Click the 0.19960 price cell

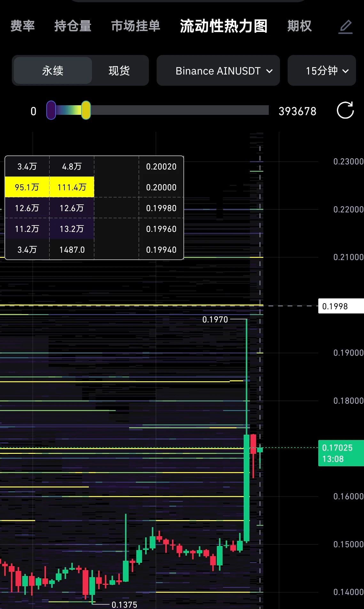[x=161, y=229]
